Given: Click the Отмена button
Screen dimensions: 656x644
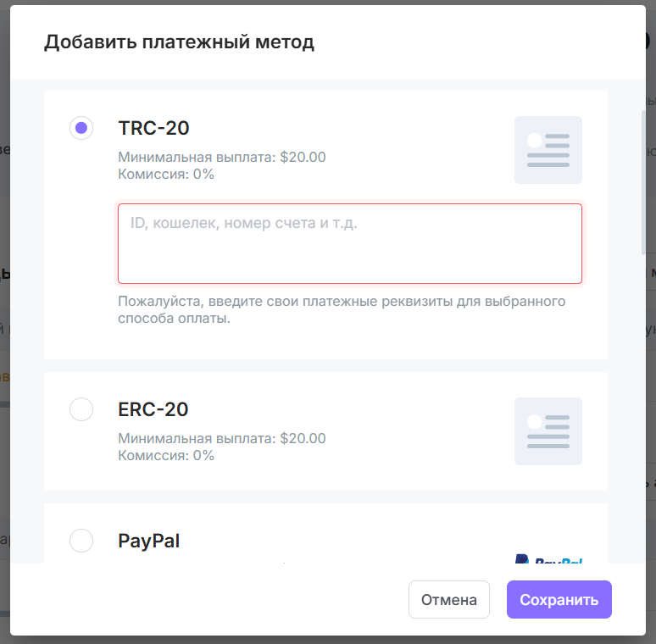Looking at the screenshot, I should coord(449,599).
